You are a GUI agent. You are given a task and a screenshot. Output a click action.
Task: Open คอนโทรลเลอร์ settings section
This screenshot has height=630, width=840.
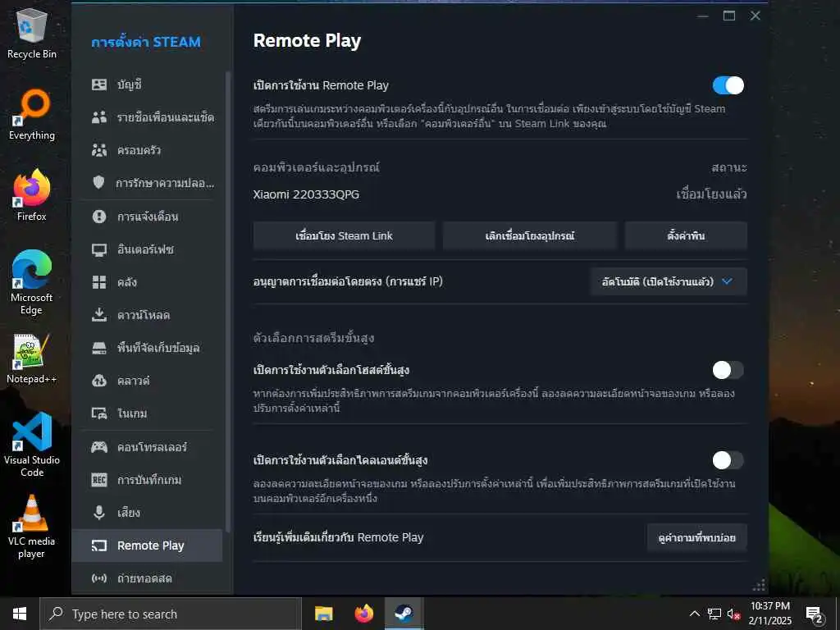pyautogui.click(x=147, y=447)
